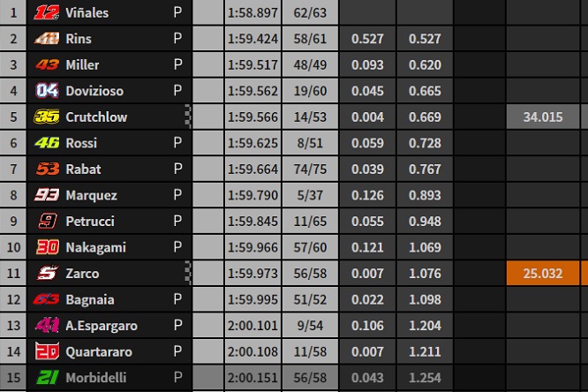Click Crutchlow's yellow 35 badge
The height and width of the screenshot is (392, 588).
point(47,117)
